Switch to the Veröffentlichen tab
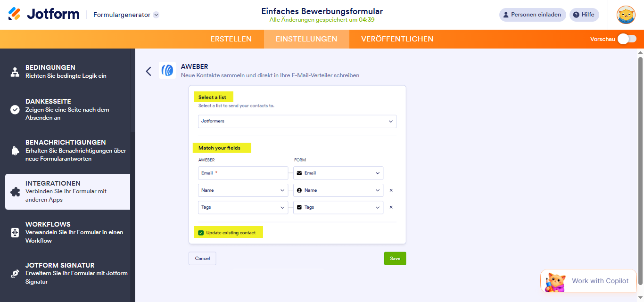 pyautogui.click(x=397, y=39)
